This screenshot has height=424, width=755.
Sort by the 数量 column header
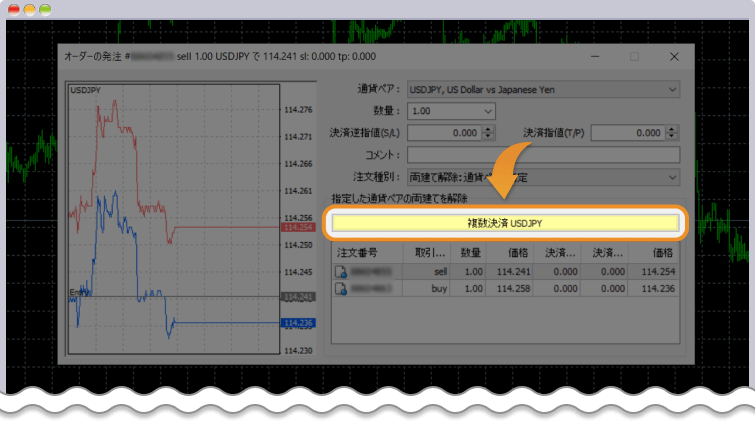tap(470, 253)
